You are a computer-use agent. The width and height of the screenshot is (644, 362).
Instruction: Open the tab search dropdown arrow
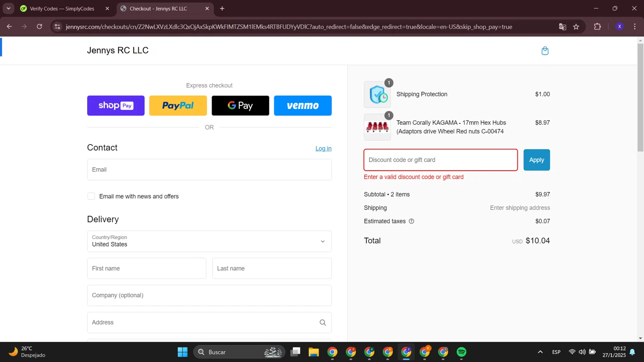[8, 9]
